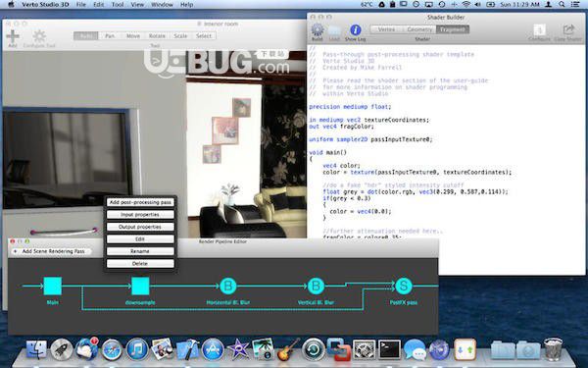Open the Verto Studio 3D app menu
The height and width of the screenshot is (368, 588).
click(x=45, y=5)
